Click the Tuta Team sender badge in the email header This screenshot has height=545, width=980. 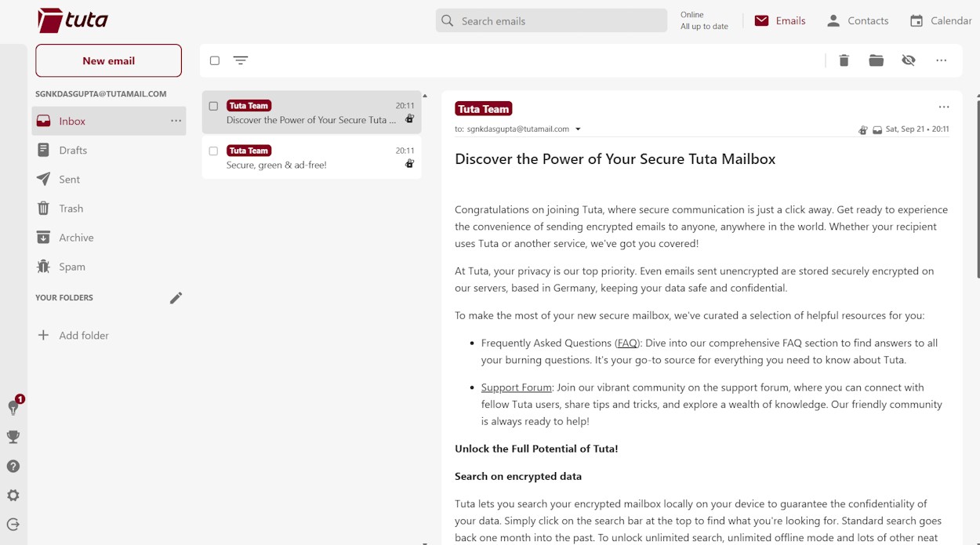[484, 109]
